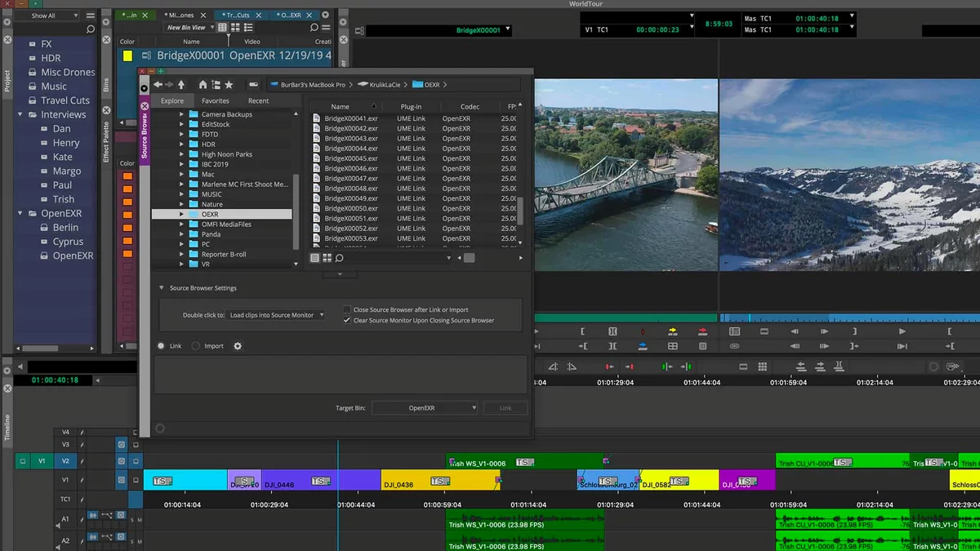Click the blue Replace Edit arrow button
The image size is (980, 551).
click(x=643, y=346)
